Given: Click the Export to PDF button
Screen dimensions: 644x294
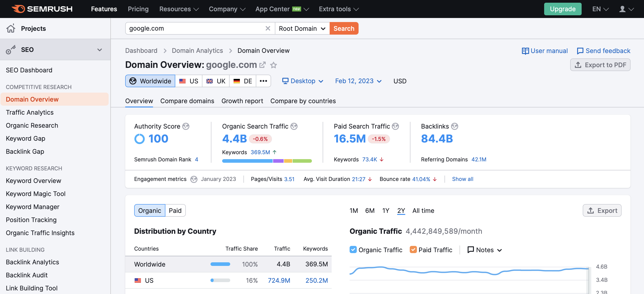Looking at the screenshot, I should (600, 65).
